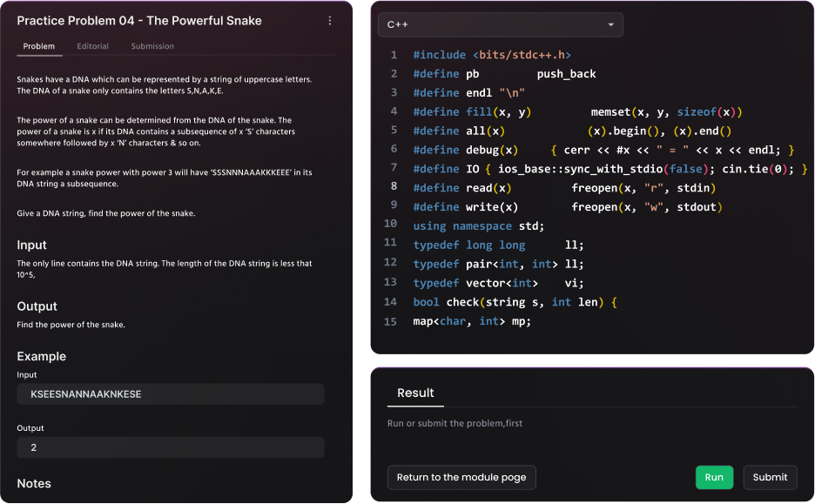
Task: Click the example input KSEESNANNAAKNKESE field
Action: tap(171, 393)
